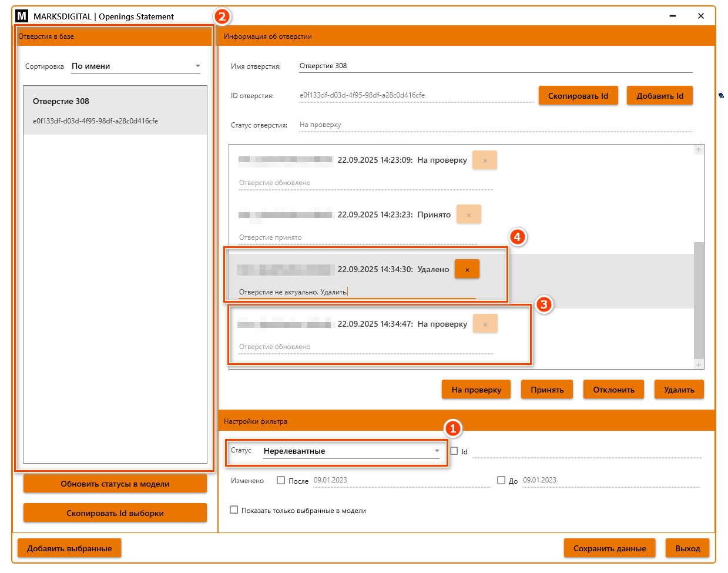Click the MARKSDIGITAL logo icon
Image resolution: width=728 pixels, height=573 pixels.
[x=22, y=16]
